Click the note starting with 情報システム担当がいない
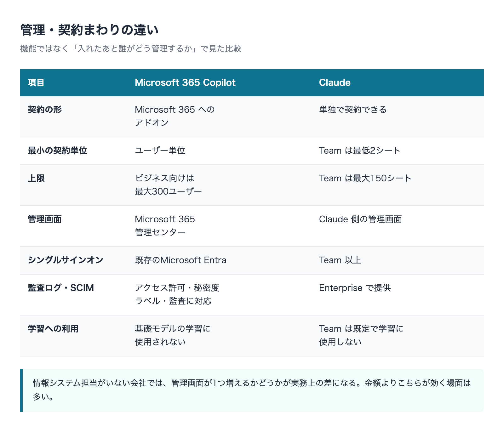 (252, 390)
